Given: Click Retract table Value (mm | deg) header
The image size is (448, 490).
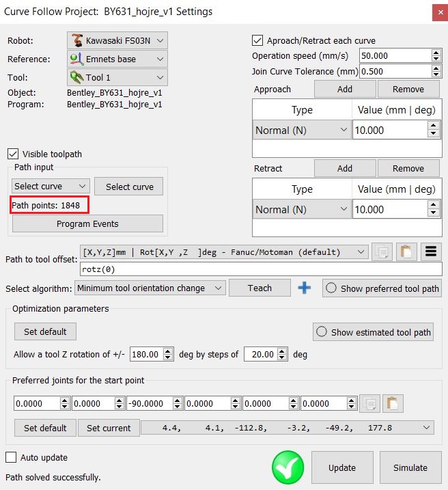Looking at the screenshot, I should [x=397, y=189].
